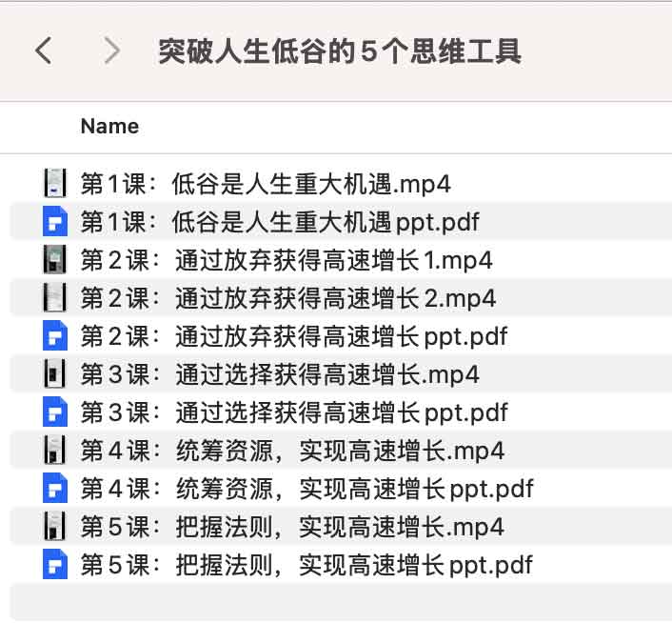Click video icon of 第2课 通过放弃获得高速增长1.mp4
The height and width of the screenshot is (623, 672).
coord(55,259)
